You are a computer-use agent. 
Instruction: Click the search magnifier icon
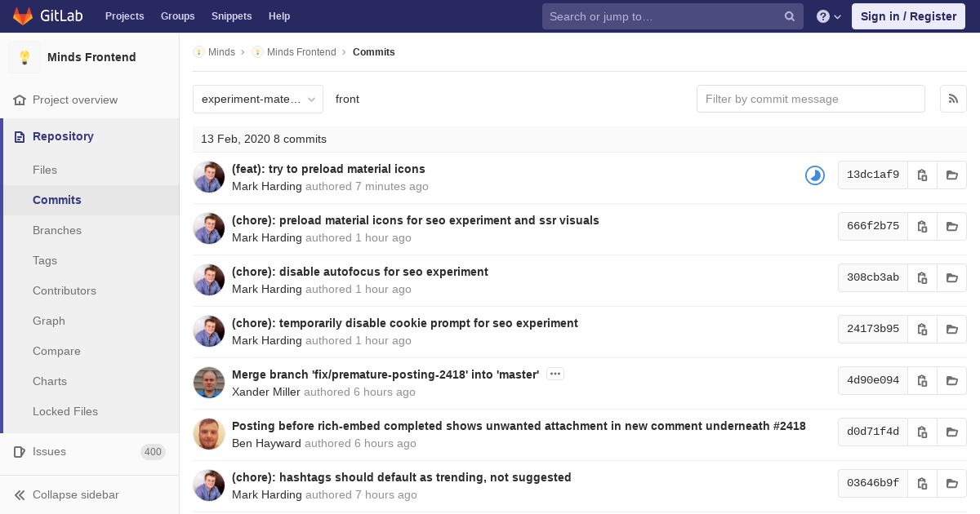pos(790,16)
